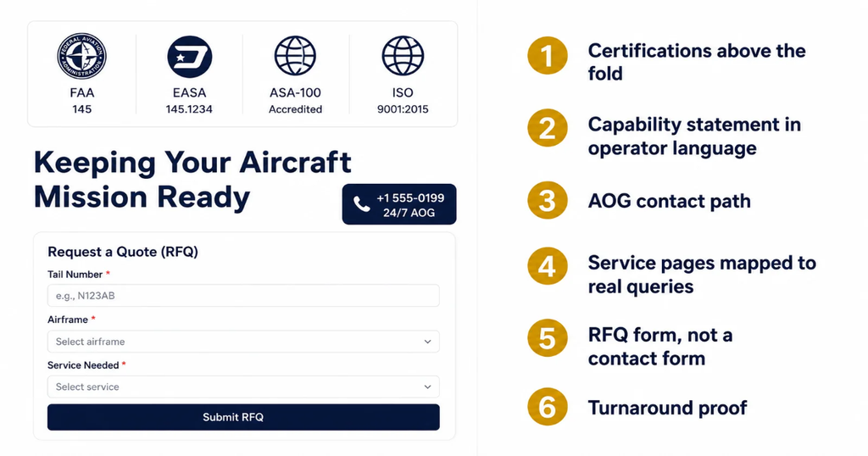Click 'Service pages mapped to real queries' text
The width and height of the screenshot is (868, 456).
click(x=702, y=275)
